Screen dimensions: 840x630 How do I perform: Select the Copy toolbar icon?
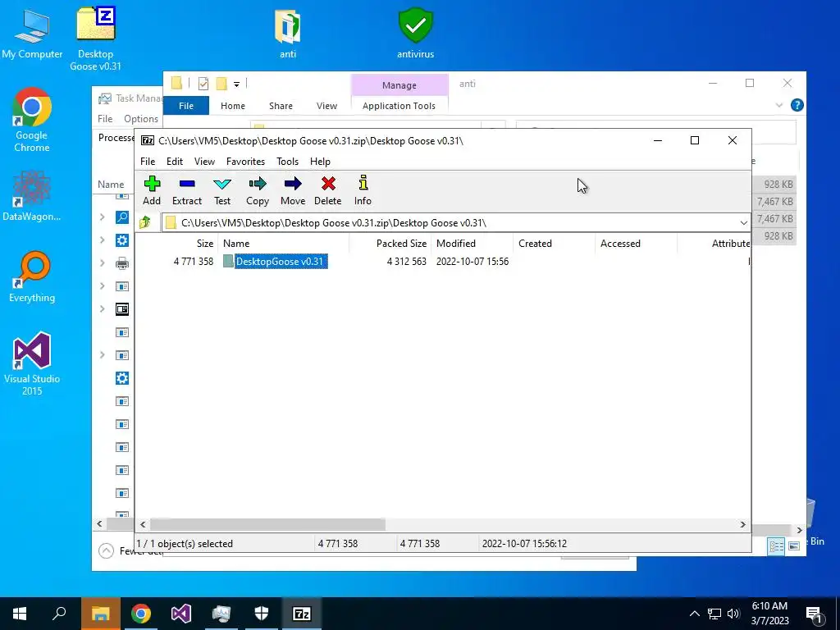(257, 190)
